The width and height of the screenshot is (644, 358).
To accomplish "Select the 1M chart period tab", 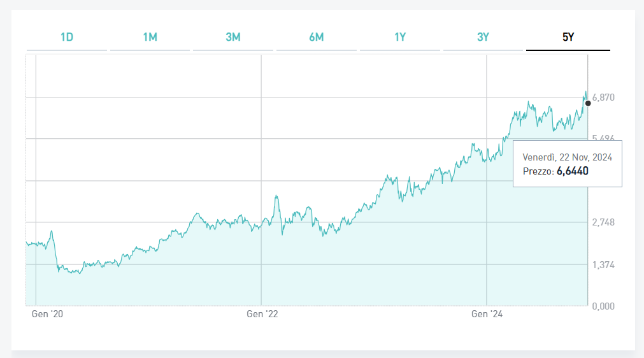I will (150, 37).
